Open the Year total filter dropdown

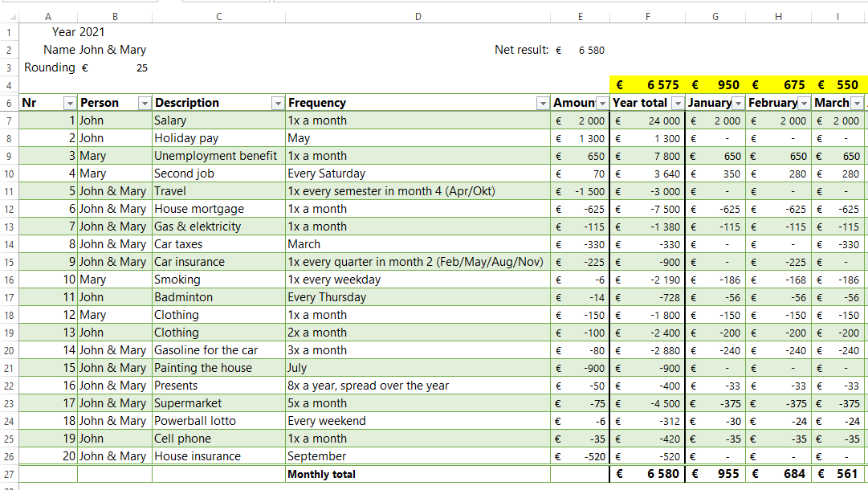click(x=678, y=104)
